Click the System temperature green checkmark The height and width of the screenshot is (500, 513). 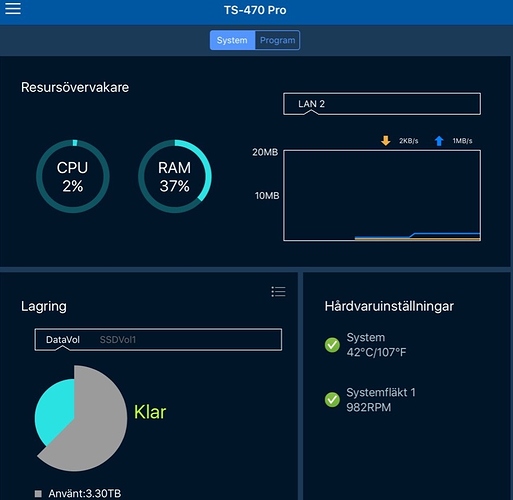tap(332, 345)
